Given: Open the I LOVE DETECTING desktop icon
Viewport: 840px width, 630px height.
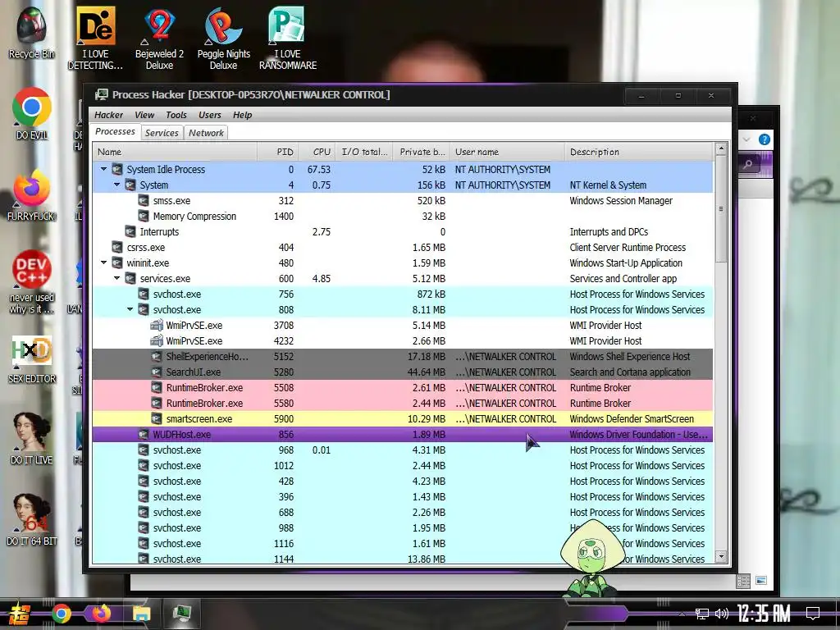Looking at the screenshot, I should tap(95, 39).
